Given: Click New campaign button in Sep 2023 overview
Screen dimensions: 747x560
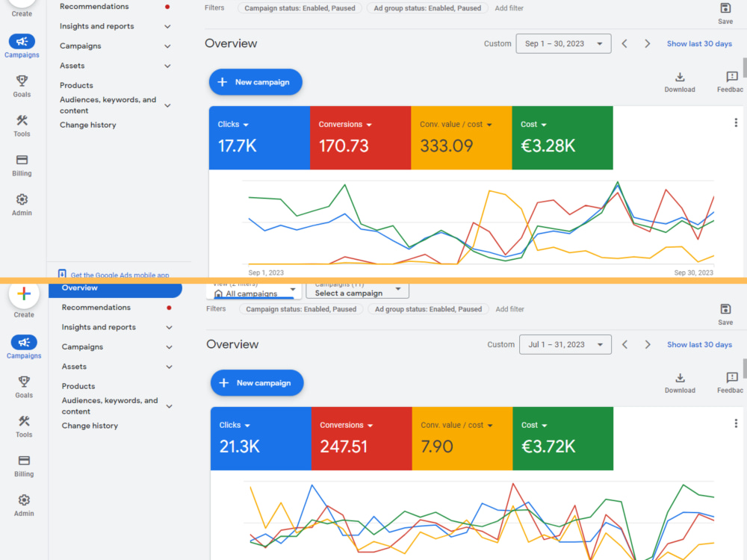Looking at the screenshot, I should [255, 82].
